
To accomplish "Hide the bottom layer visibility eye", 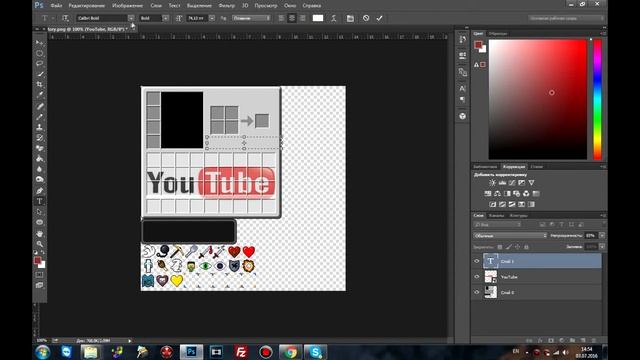I will (x=476, y=292).
